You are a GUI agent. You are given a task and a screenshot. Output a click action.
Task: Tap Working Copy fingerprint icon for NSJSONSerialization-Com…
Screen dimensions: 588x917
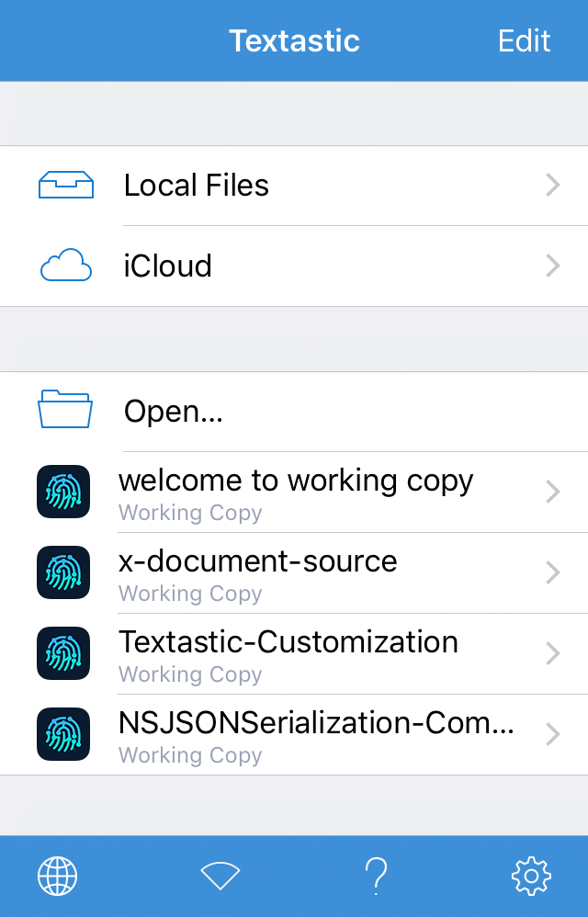(63, 734)
